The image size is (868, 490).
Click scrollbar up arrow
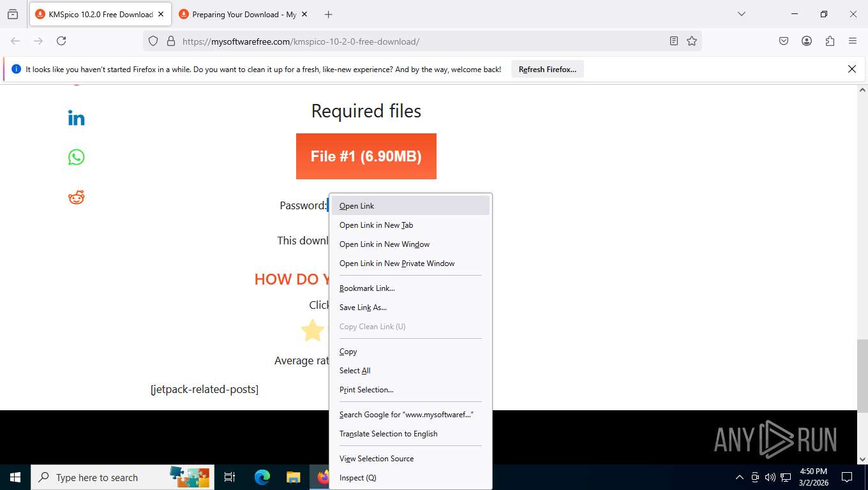[862, 89]
